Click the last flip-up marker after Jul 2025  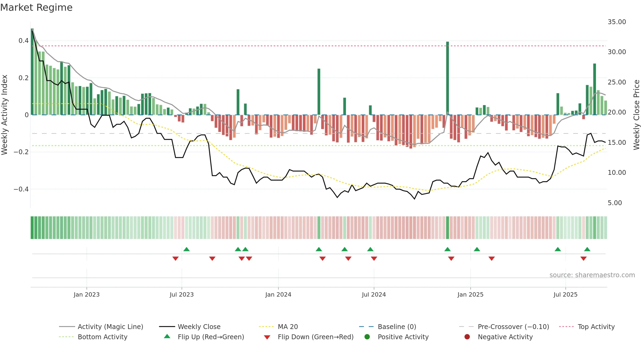[587, 249]
